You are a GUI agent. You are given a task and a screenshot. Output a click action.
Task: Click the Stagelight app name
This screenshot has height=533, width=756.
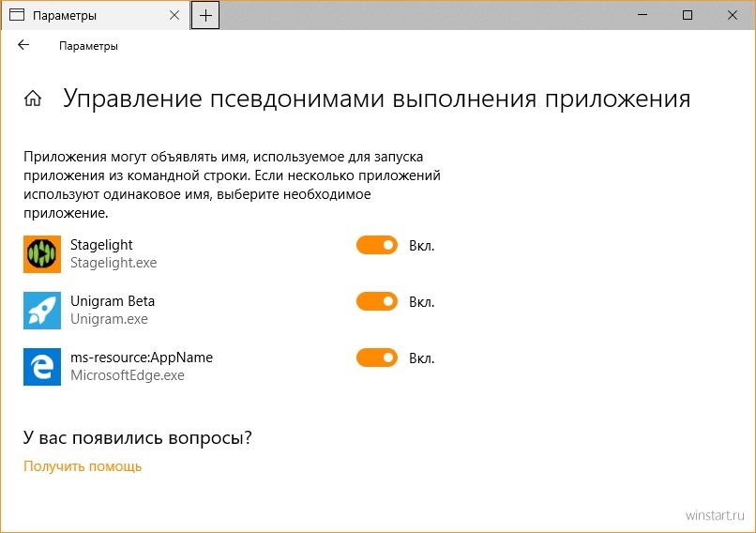[101, 245]
